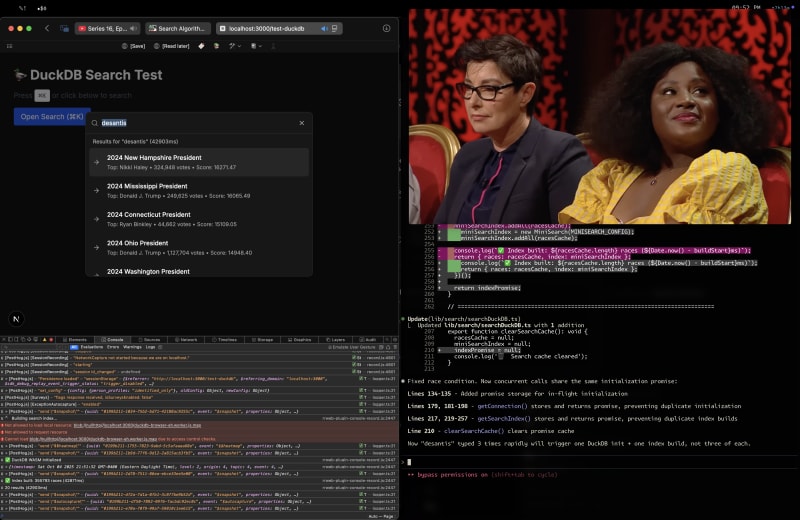Click the duck emoji beside DuckDB Search Test

pos(19,75)
